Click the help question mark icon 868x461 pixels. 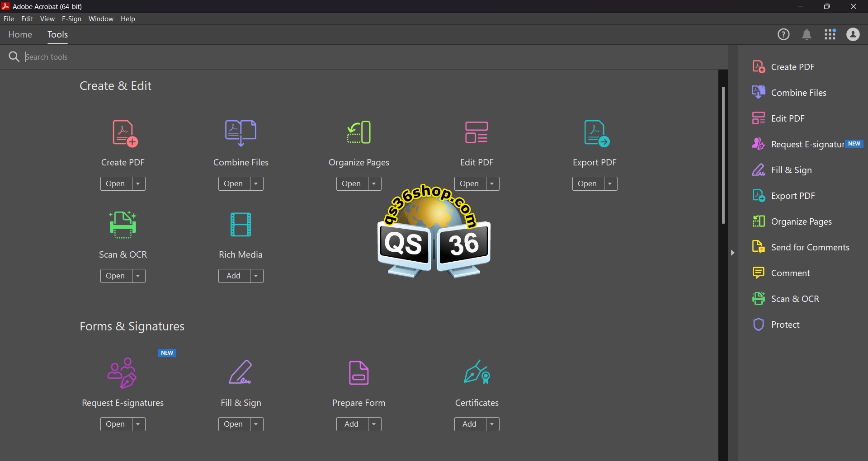[783, 35]
